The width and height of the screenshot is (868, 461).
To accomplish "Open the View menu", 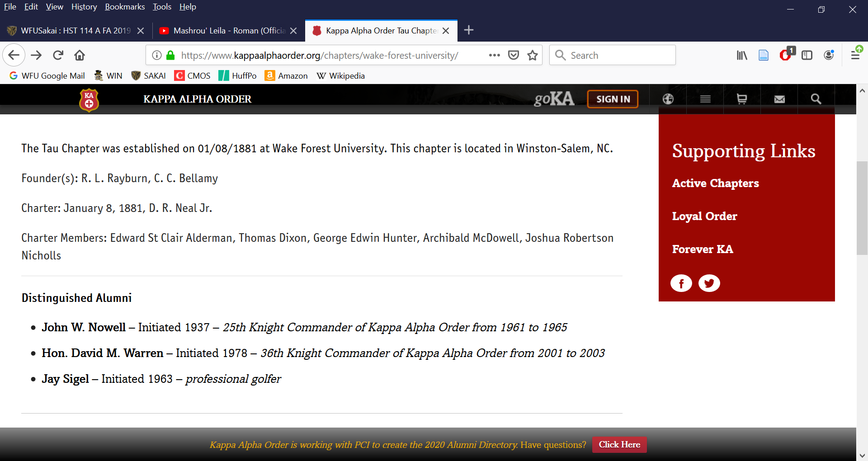I will pos(54,7).
